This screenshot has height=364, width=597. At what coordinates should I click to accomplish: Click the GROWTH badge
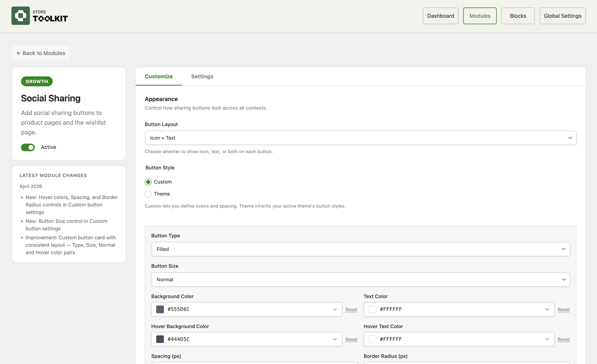37,81
